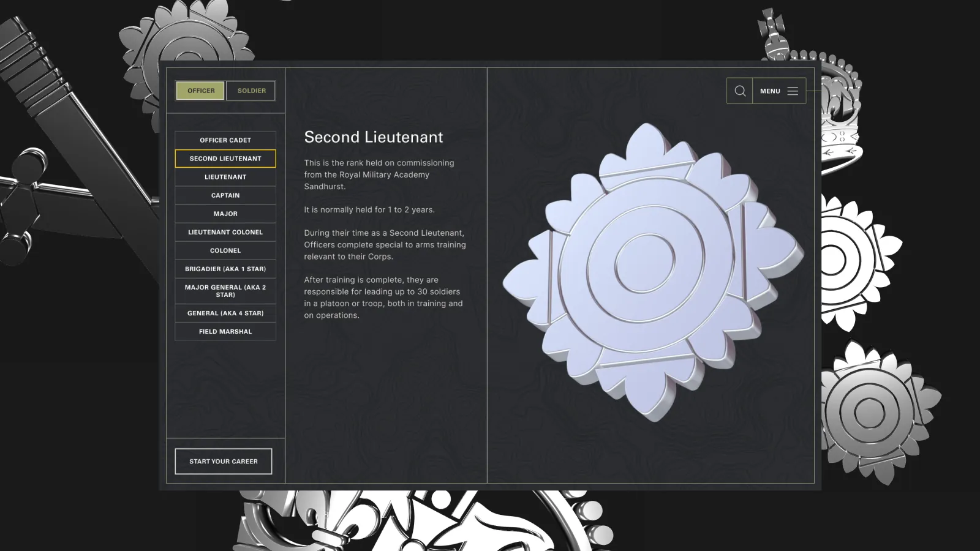Click text 'It is normally held for 1 to 2 years.'

tap(369, 209)
